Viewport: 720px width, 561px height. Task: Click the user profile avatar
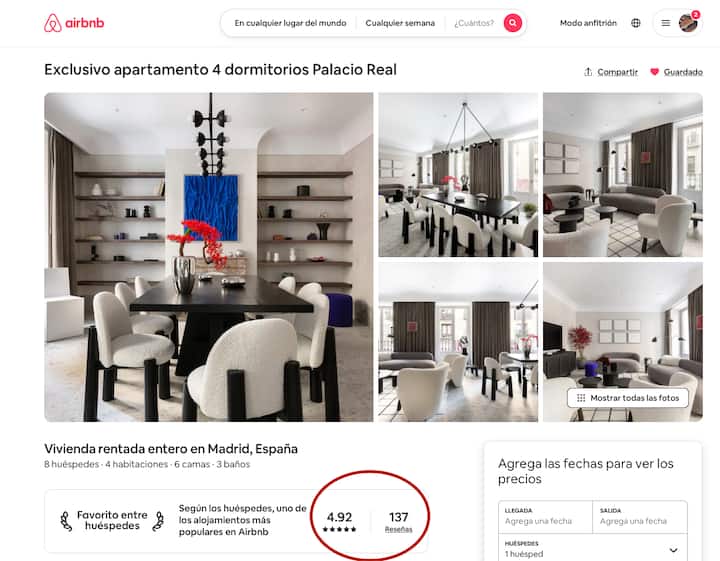click(688, 23)
